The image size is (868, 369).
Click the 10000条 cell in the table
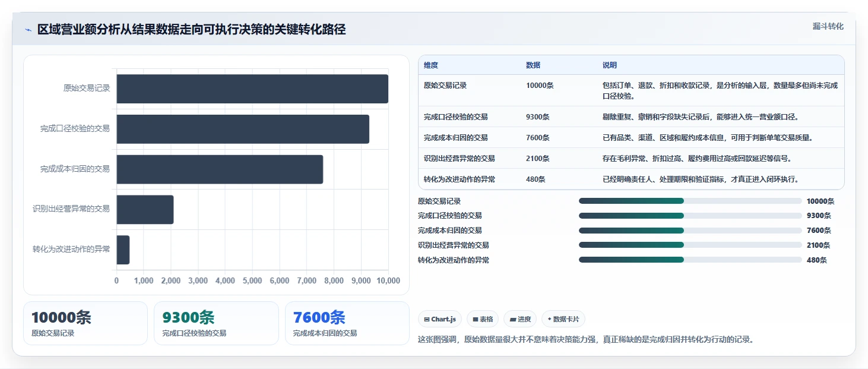click(x=540, y=86)
